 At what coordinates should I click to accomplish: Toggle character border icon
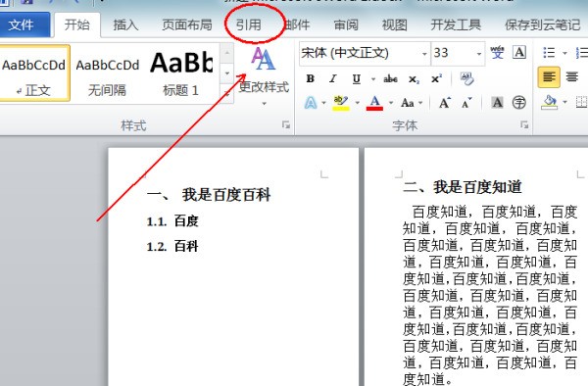coord(519,53)
